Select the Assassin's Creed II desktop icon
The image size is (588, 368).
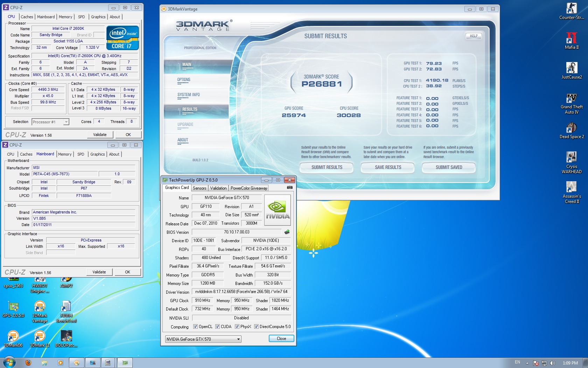pyautogui.click(x=571, y=192)
